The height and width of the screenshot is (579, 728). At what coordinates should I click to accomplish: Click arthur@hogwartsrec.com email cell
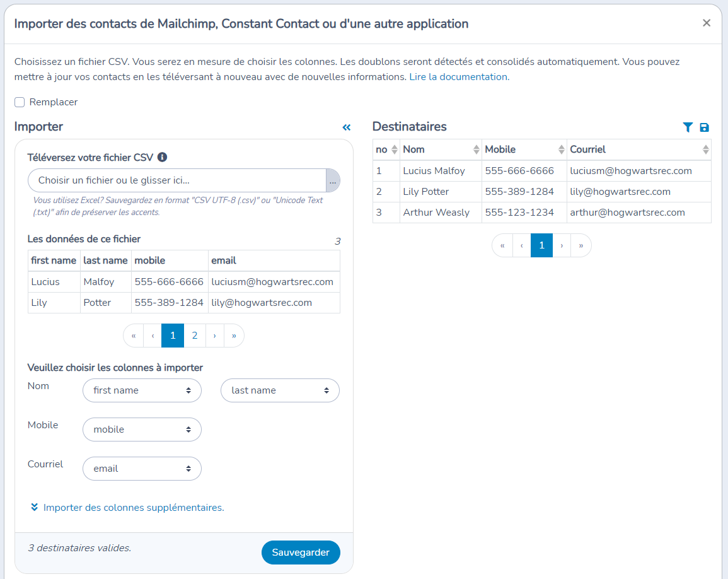click(x=639, y=213)
